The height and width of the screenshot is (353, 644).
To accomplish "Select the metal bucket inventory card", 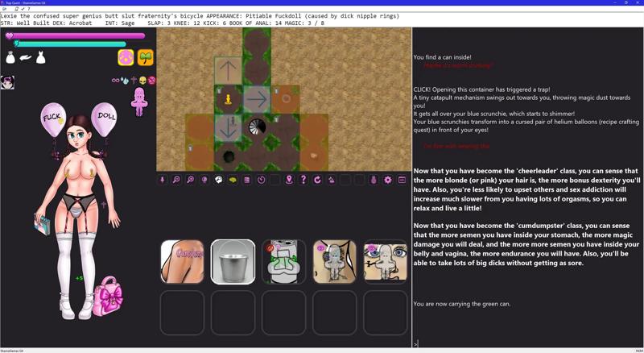I will (x=233, y=262).
